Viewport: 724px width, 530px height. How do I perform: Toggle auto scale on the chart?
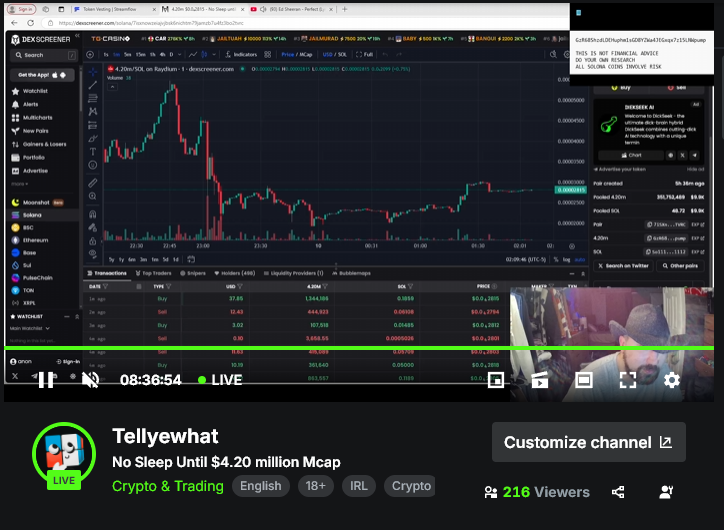point(579,259)
